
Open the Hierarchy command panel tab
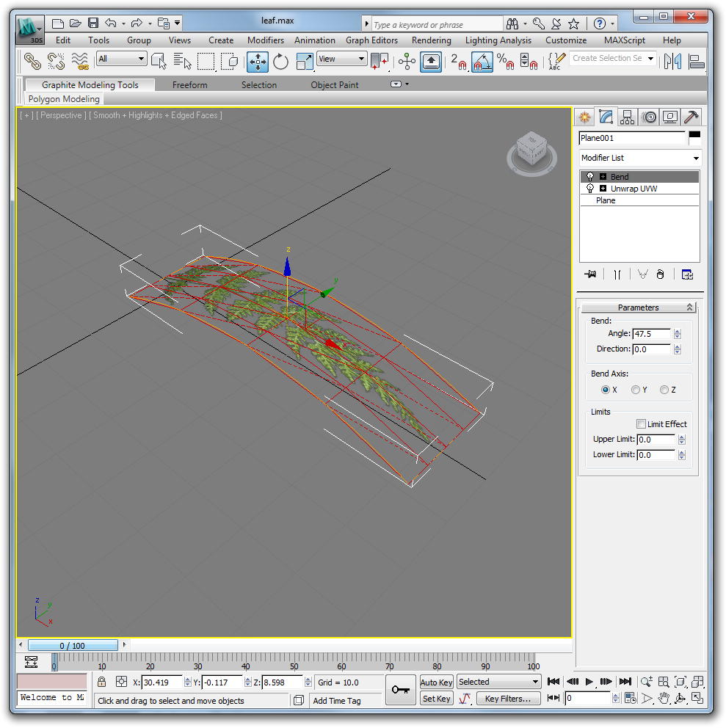tap(627, 117)
